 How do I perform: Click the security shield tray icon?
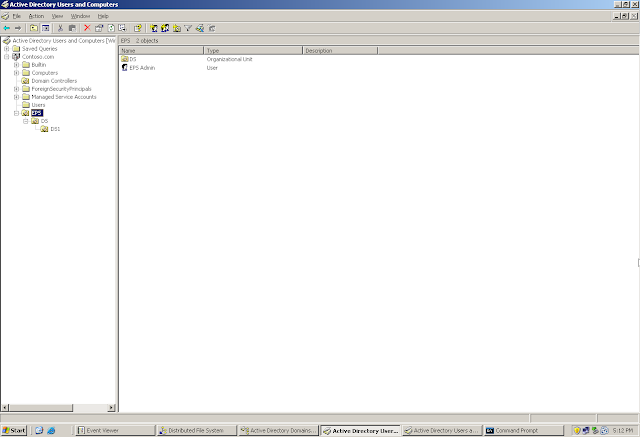click(577, 430)
